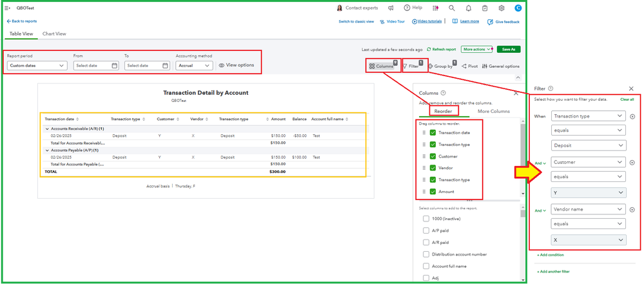This screenshot has height=284, width=644.
Task: Open the Accounting method dropdown
Action: click(194, 65)
